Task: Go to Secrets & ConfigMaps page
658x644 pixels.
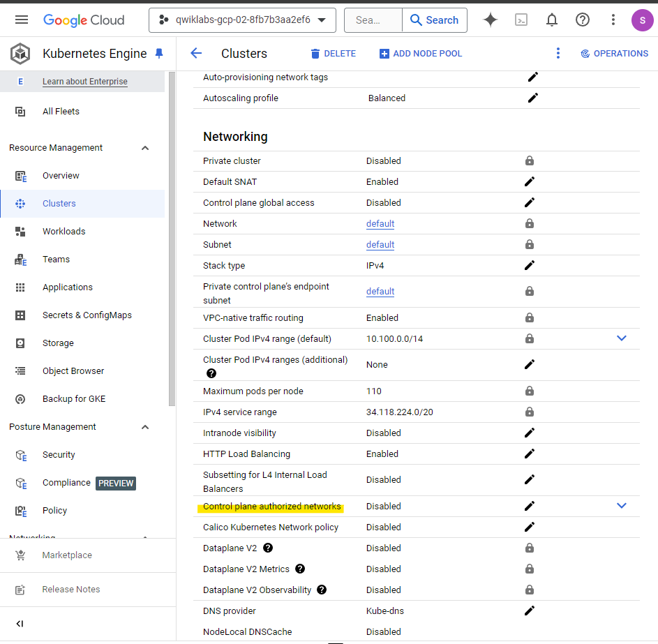Action: click(87, 315)
